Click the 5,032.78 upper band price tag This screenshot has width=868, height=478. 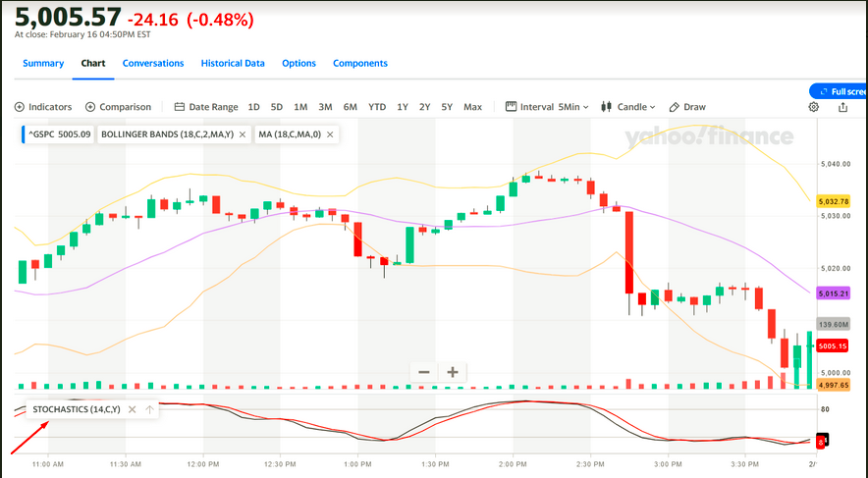click(x=834, y=201)
